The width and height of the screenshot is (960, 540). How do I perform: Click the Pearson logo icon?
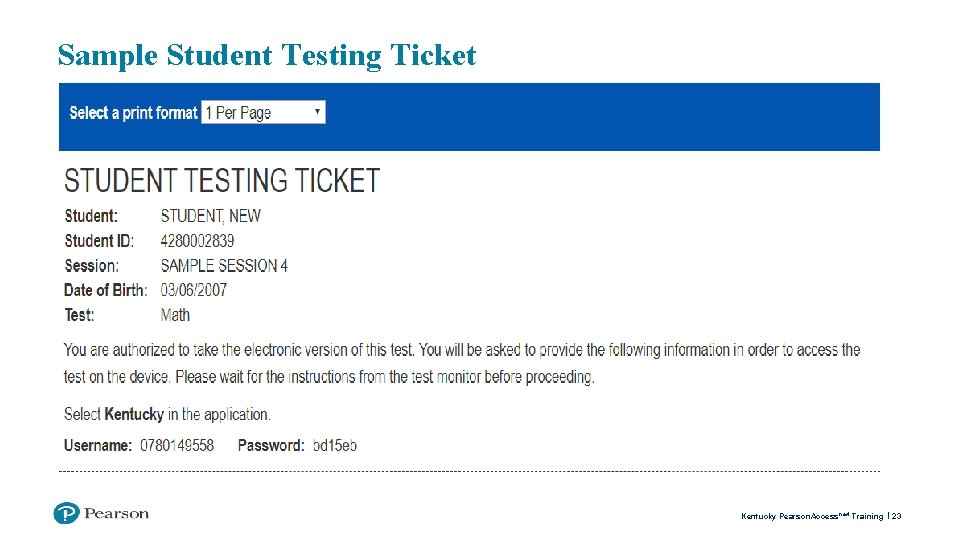click(x=67, y=514)
